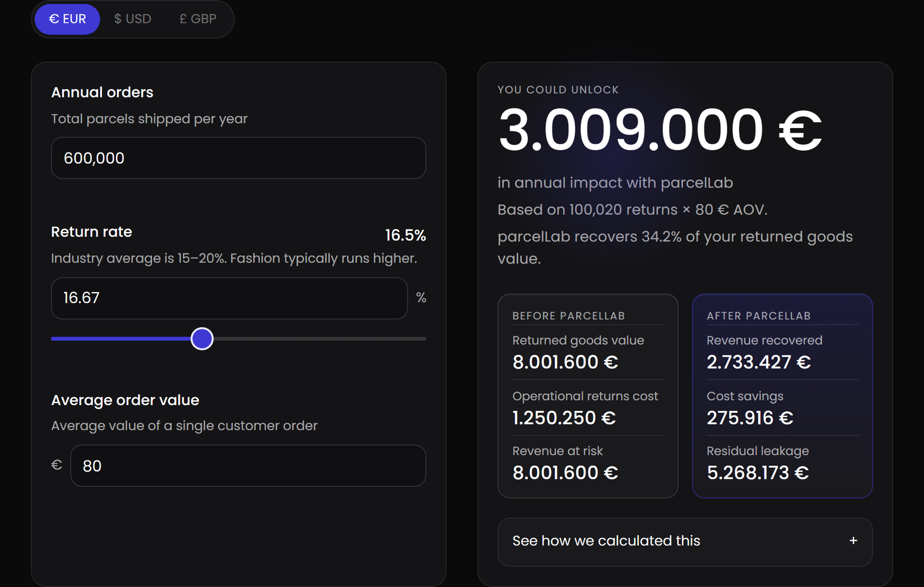Image resolution: width=924 pixels, height=587 pixels.
Task: Click the Return rate percentage input
Action: click(x=229, y=298)
